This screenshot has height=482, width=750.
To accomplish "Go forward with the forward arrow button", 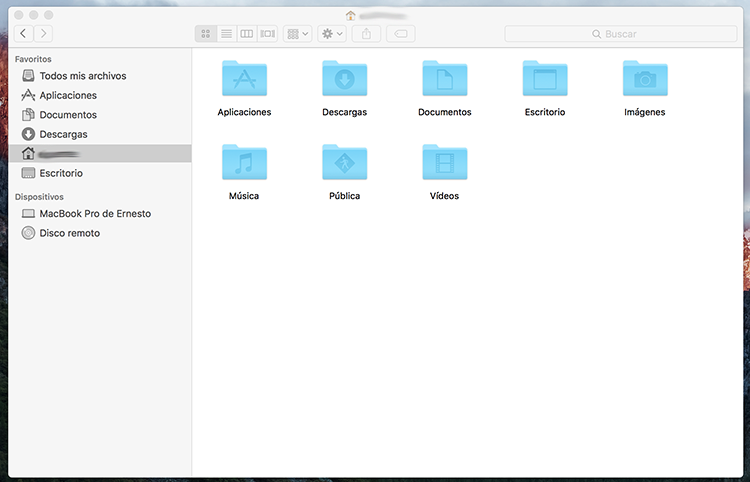I will point(43,34).
